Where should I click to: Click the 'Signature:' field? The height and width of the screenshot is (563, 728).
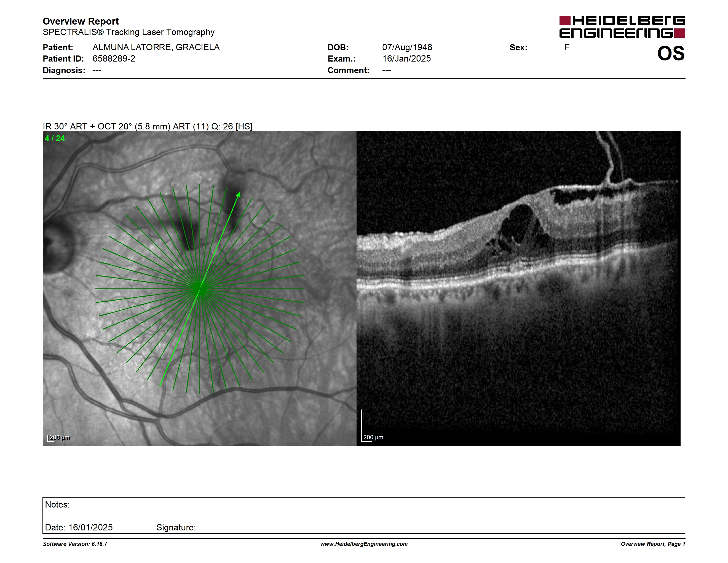176,527
